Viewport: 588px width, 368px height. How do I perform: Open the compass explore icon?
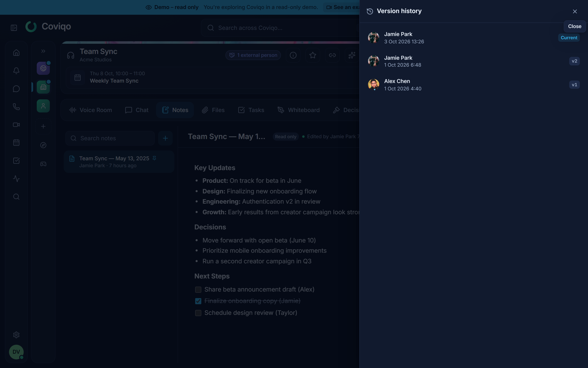(x=43, y=145)
